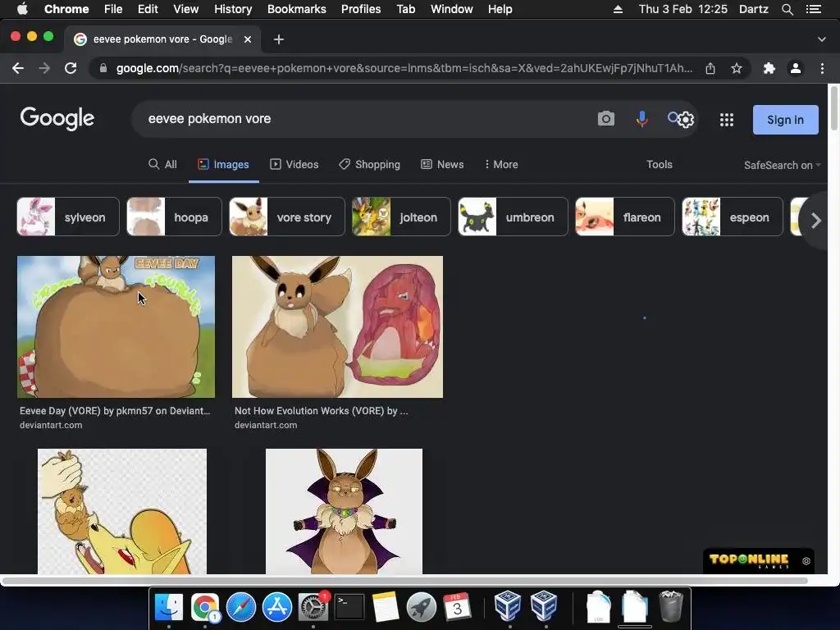Open the Profiles menu
This screenshot has width=840, height=630.
[361, 9]
